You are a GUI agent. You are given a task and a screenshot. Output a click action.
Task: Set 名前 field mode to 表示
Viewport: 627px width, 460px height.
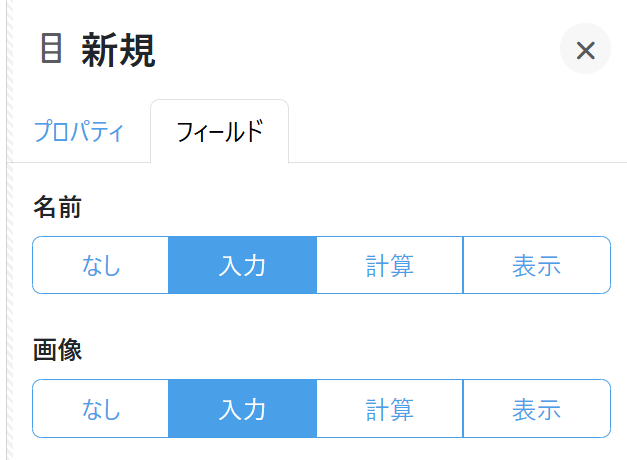point(536,265)
